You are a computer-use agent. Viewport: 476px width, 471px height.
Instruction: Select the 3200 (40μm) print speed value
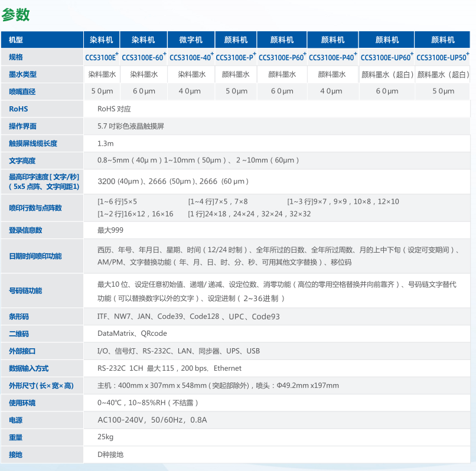point(173,181)
